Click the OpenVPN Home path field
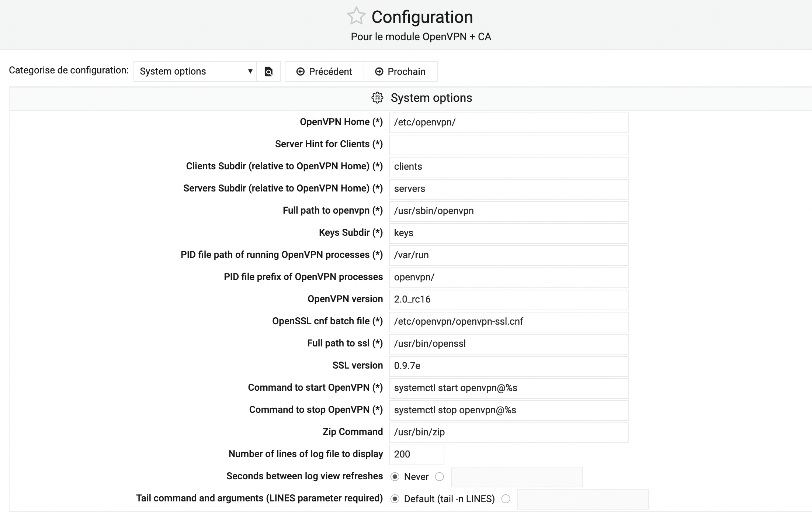The width and height of the screenshot is (812, 518). click(509, 122)
